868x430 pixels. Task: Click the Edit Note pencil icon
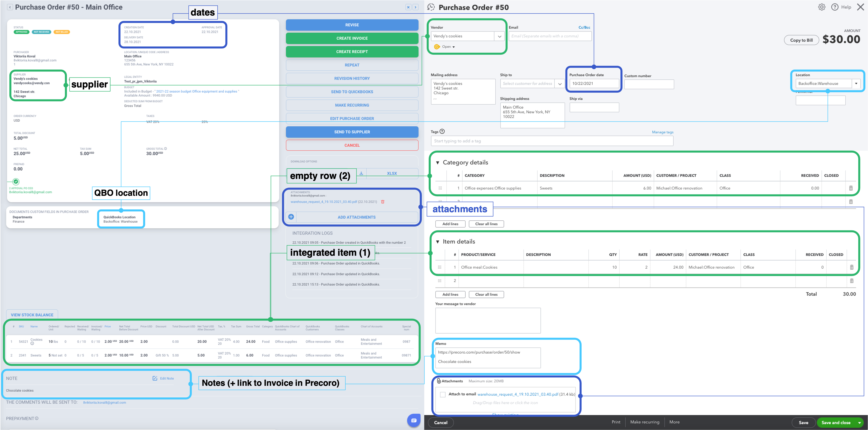click(155, 378)
